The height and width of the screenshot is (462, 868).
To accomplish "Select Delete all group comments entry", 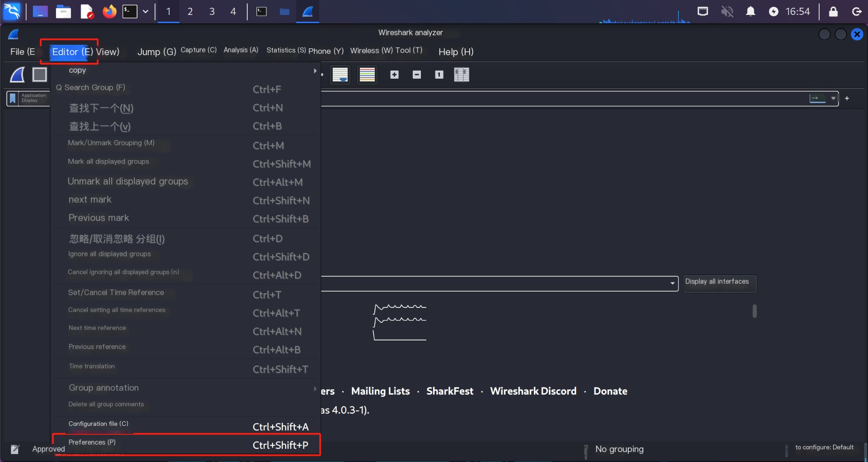I will click(x=185, y=405).
